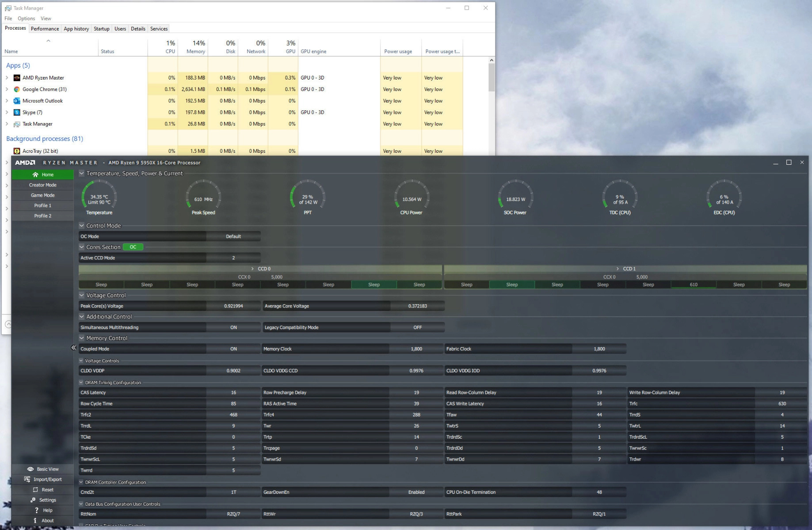The width and height of the screenshot is (812, 530).
Task: Click the Temperature gauge dial
Action: coord(99,197)
